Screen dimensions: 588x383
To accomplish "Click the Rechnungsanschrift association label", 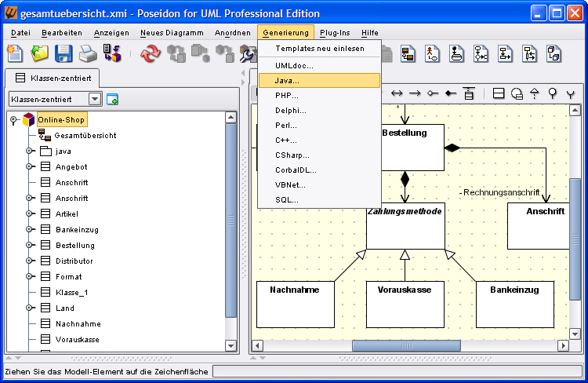I will tap(499, 192).
